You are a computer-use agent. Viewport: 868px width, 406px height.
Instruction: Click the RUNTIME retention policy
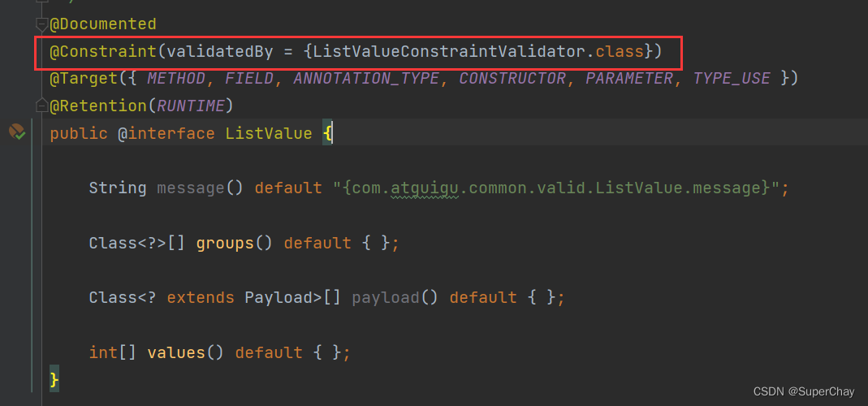(x=191, y=106)
